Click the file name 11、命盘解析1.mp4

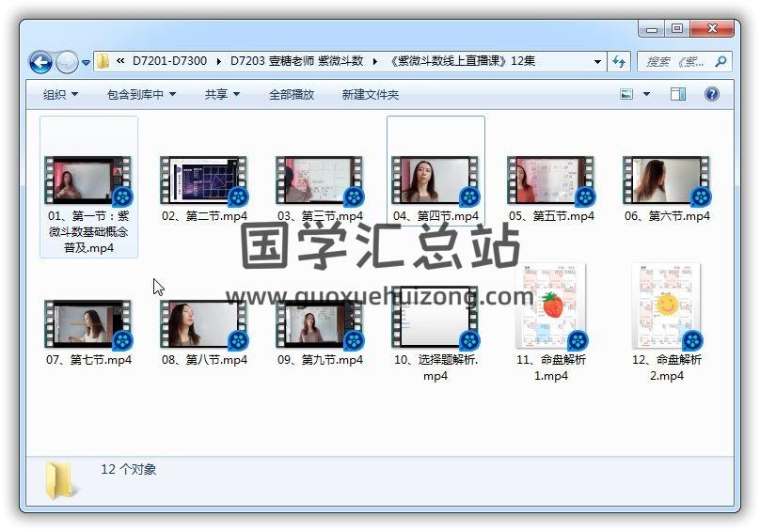(x=551, y=368)
